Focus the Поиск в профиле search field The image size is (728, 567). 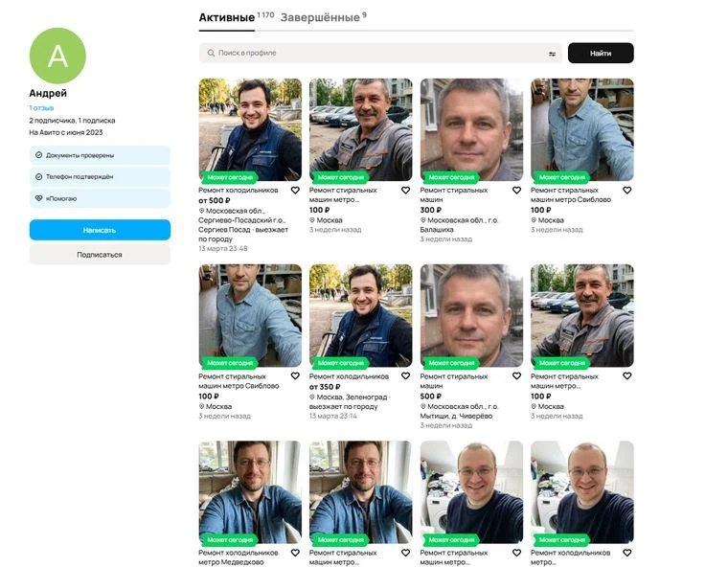[x=380, y=53]
